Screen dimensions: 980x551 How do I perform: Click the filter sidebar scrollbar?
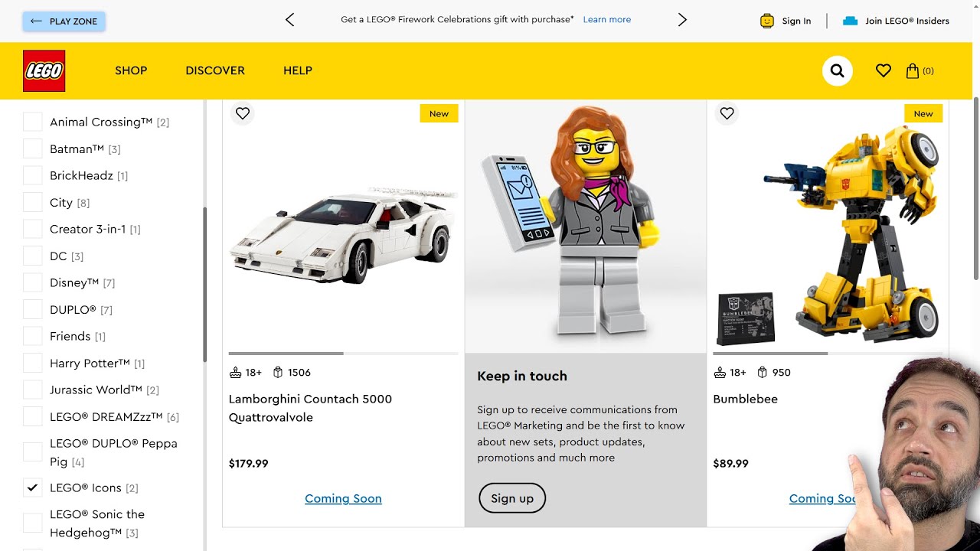point(204,285)
